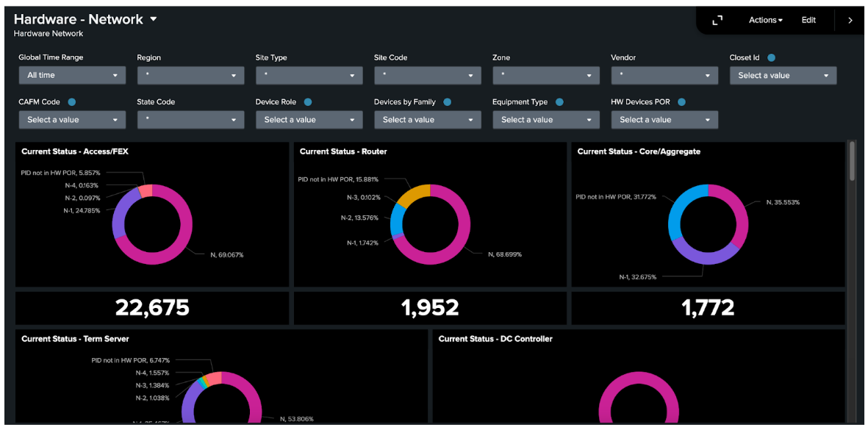Click the HW Devices POR info icon
The image size is (868, 430).
(681, 101)
